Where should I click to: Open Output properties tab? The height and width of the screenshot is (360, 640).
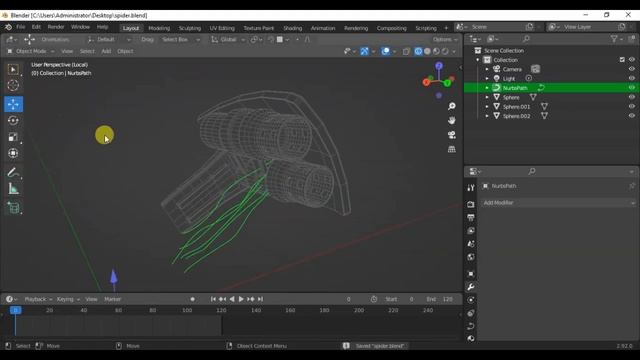[x=471, y=218]
